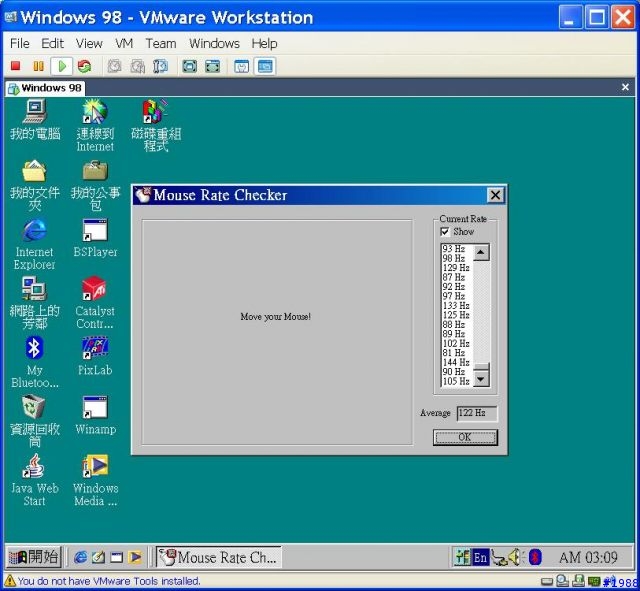Select the My Bluetooth desktop icon
Viewport: 640px width, 591px height.
(34, 362)
